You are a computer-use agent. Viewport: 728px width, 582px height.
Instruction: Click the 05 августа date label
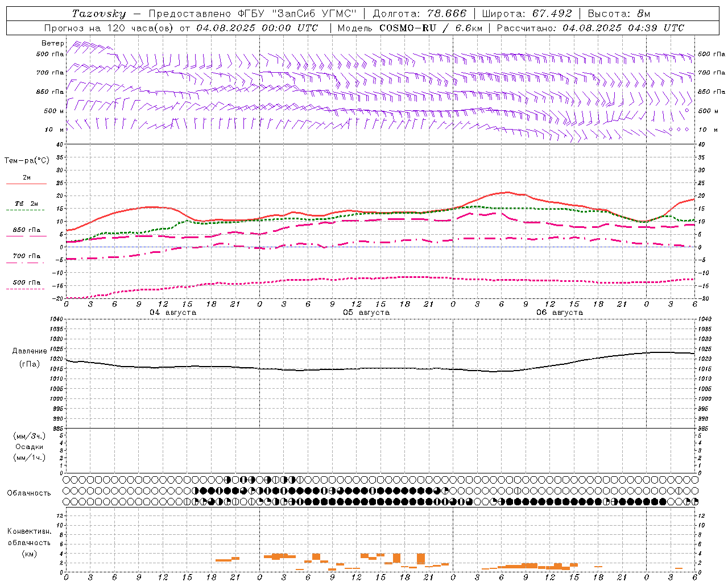[x=366, y=313]
